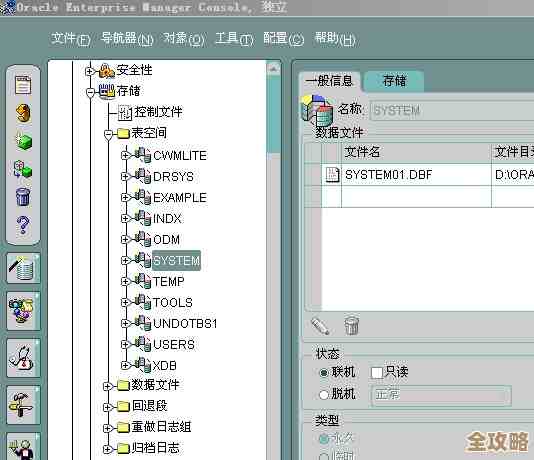Click the create-like green cubes icon
The height and width of the screenshot is (460, 534).
[23, 169]
